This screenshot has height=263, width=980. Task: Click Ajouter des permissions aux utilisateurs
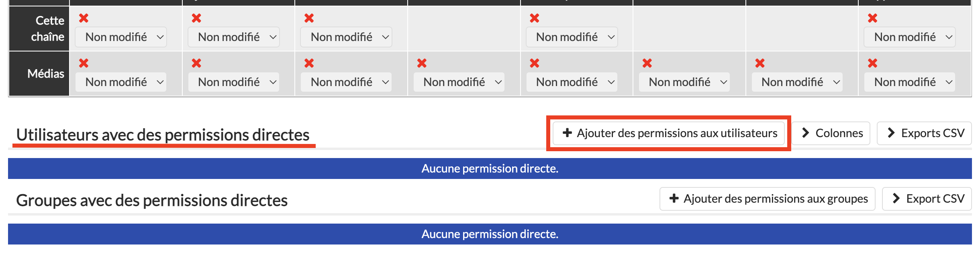tap(669, 133)
